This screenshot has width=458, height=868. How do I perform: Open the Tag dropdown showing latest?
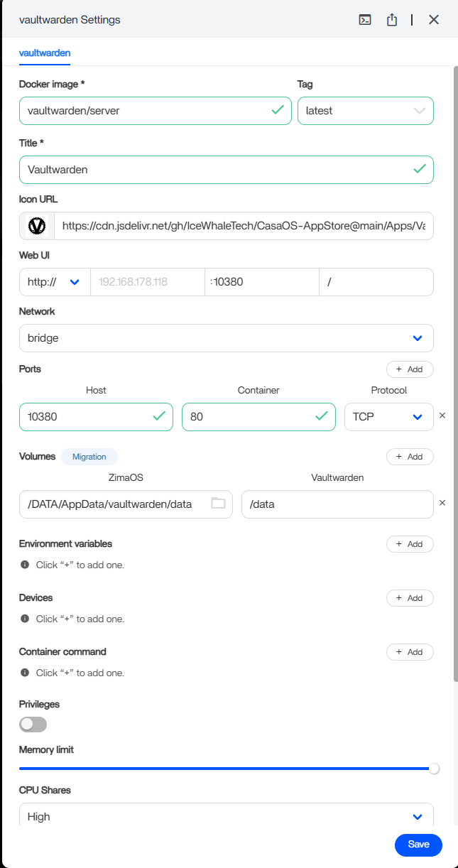[366, 111]
